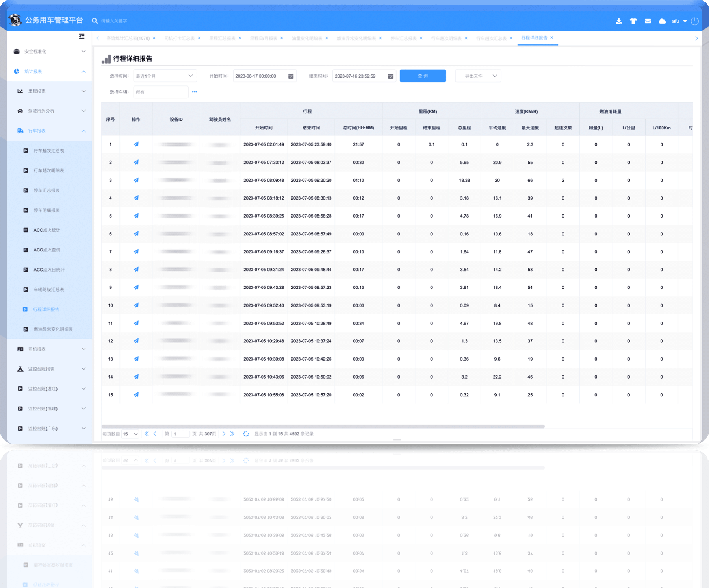
Task: Open rows-per-page dropdown showing 15
Action: 130,434
